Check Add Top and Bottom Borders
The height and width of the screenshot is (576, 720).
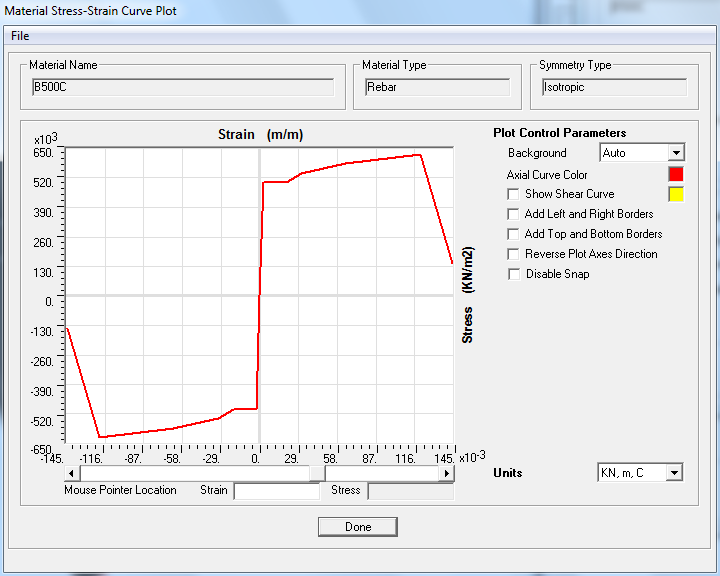pyautogui.click(x=513, y=234)
